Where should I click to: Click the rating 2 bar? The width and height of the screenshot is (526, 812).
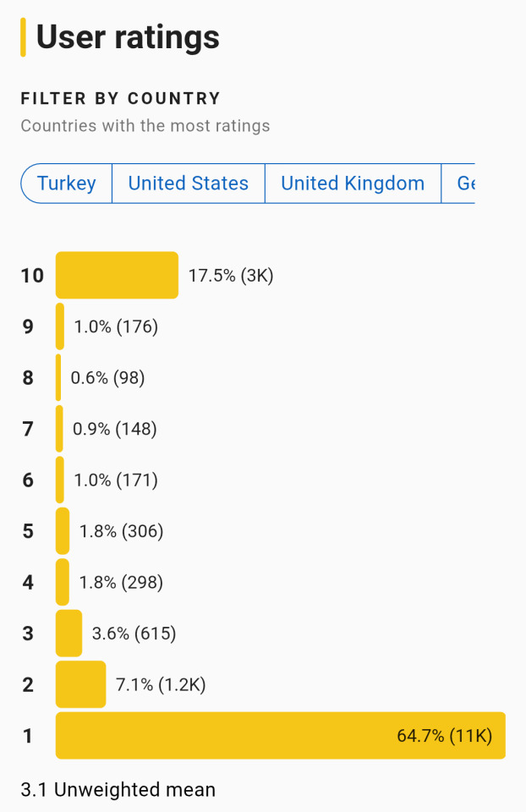click(x=81, y=684)
